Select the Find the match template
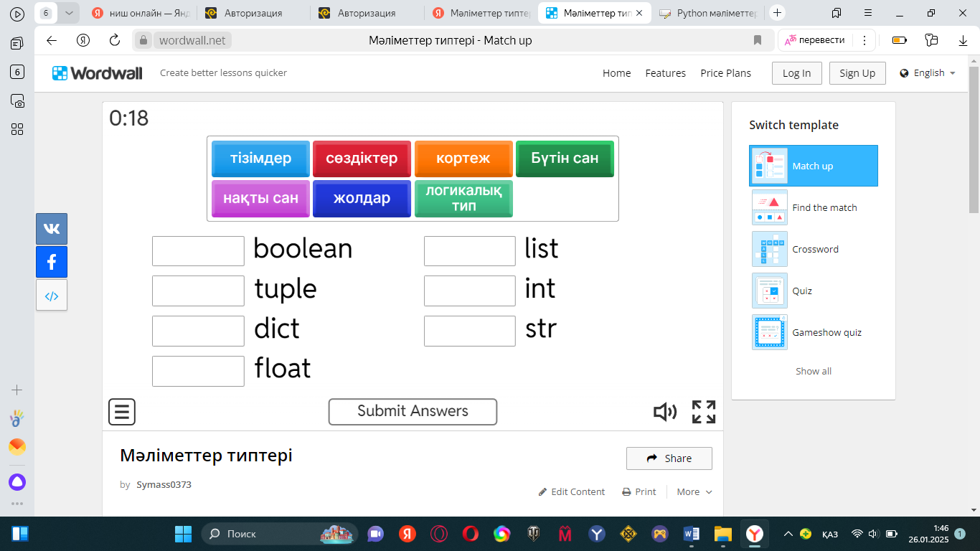 pyautogui.click(x=814, y=207)
